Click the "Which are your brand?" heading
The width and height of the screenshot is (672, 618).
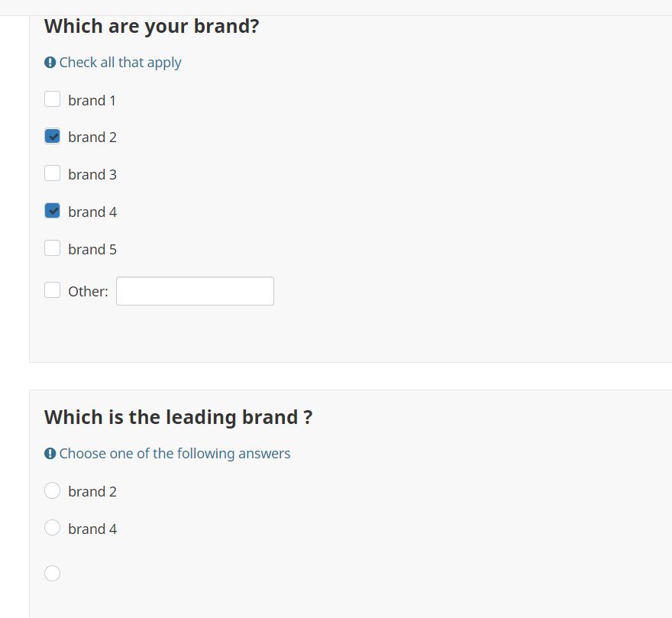pyautogui.click(x=151, y=26)
